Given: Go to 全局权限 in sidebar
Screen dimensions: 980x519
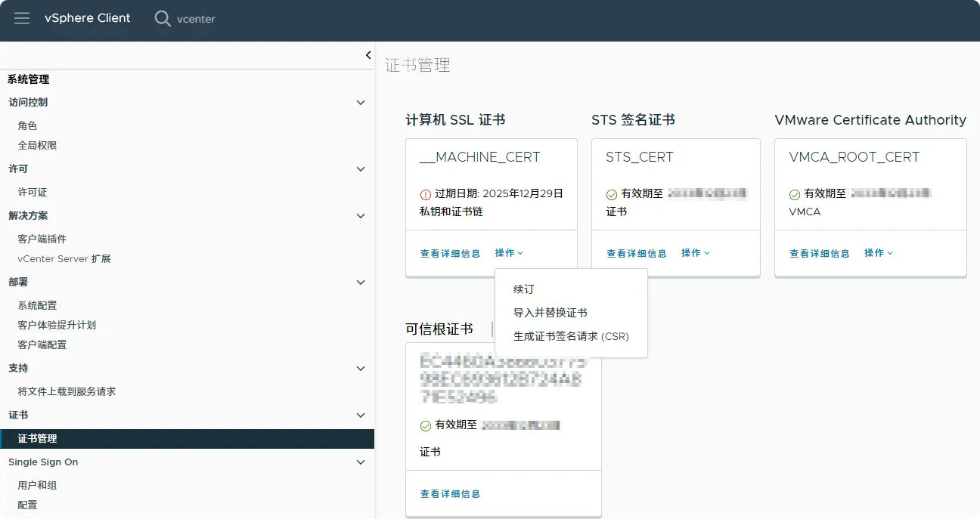Looking at the screenshot, I should click(x=38, y=146).
